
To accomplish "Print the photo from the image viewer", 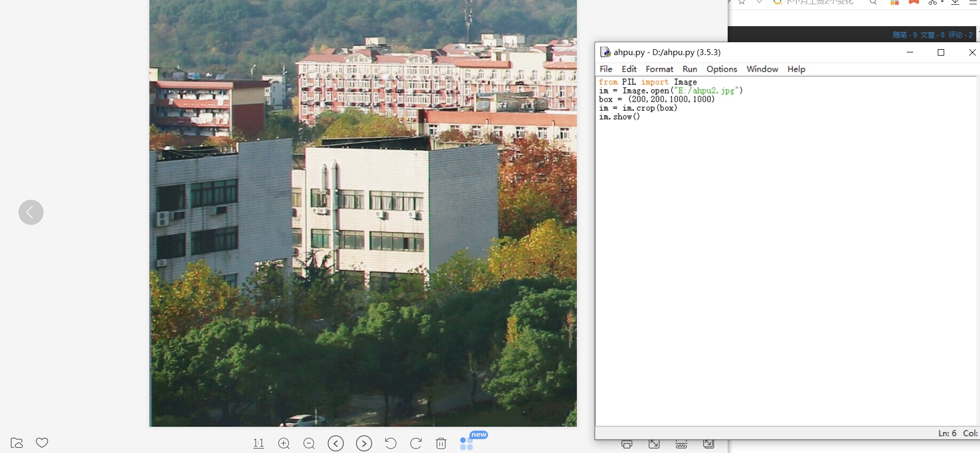I will [x=627, y=444].
